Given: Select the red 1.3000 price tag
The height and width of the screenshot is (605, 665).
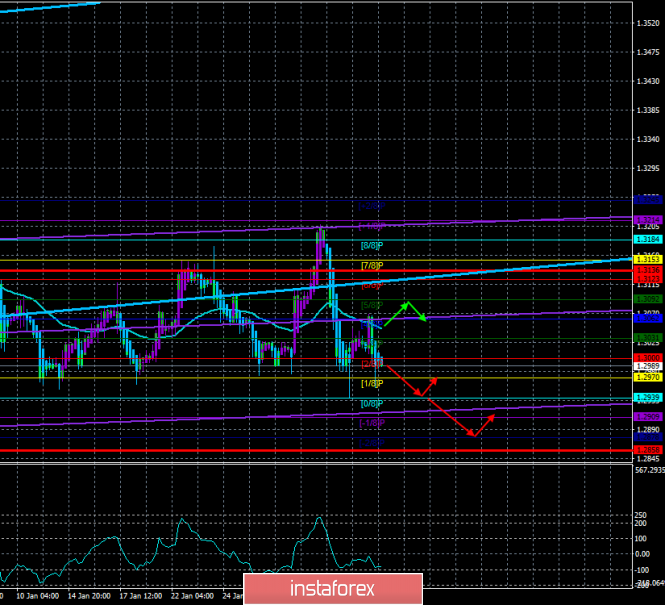Looking at the screenshot, I should point(648,358).
